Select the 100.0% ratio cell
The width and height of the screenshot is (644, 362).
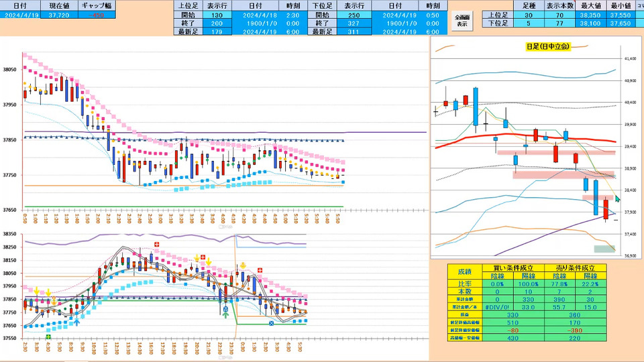(528, 284)
